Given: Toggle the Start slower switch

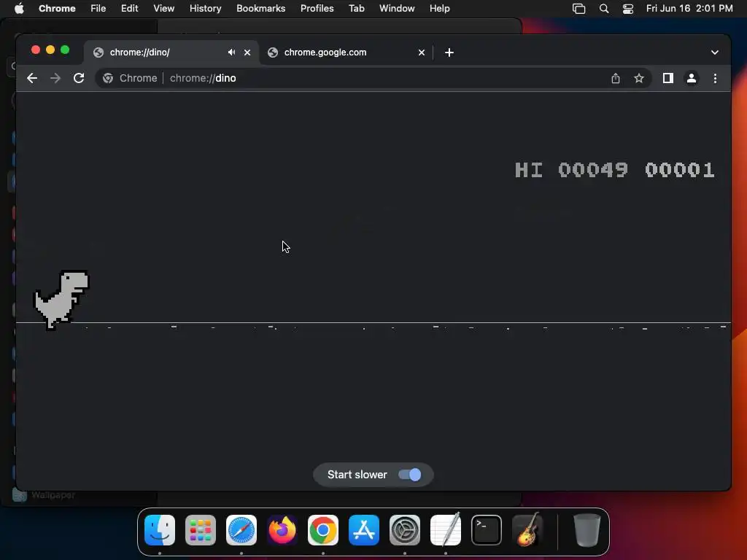Looking at the screenshot, I should 410,475.
